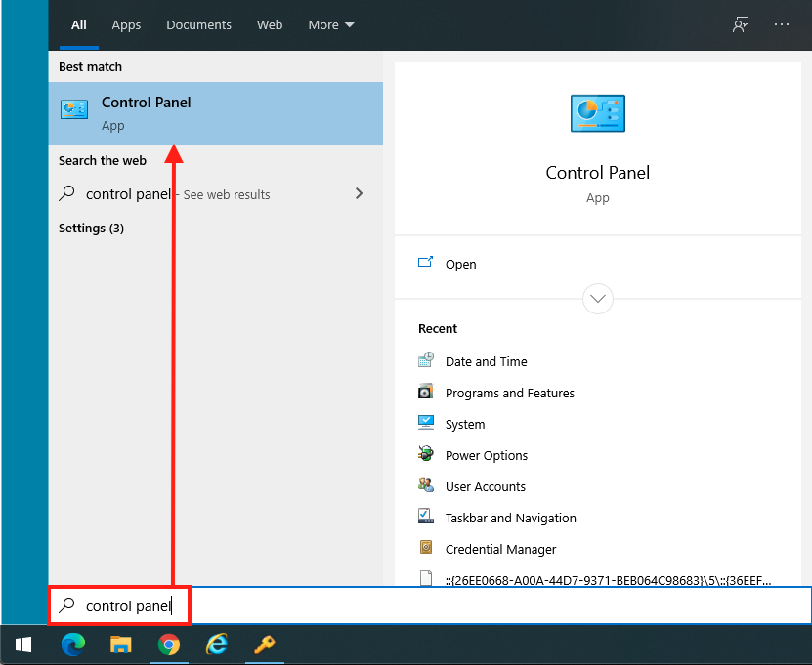Click the Date and Time icon
The image size is (812, 665).
426,360
